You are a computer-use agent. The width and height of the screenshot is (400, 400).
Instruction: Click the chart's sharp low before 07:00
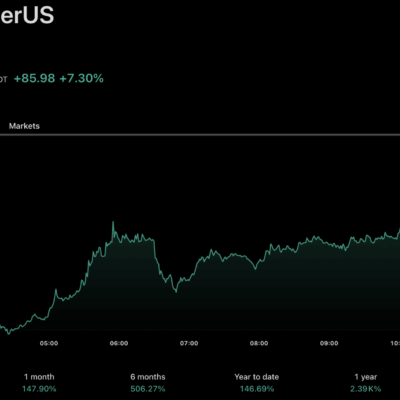176,291
